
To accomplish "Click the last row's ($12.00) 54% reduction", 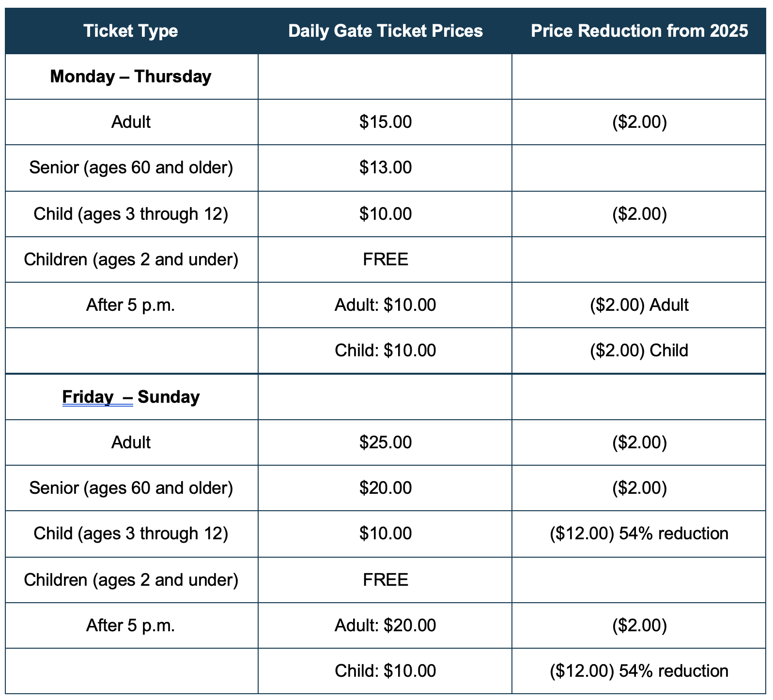I will point(639,671).
